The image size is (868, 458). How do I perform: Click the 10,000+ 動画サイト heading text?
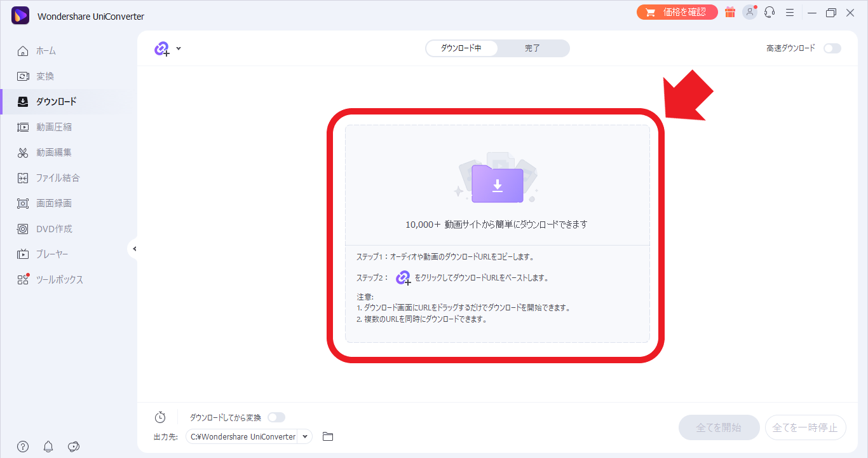tap(497, 225)
